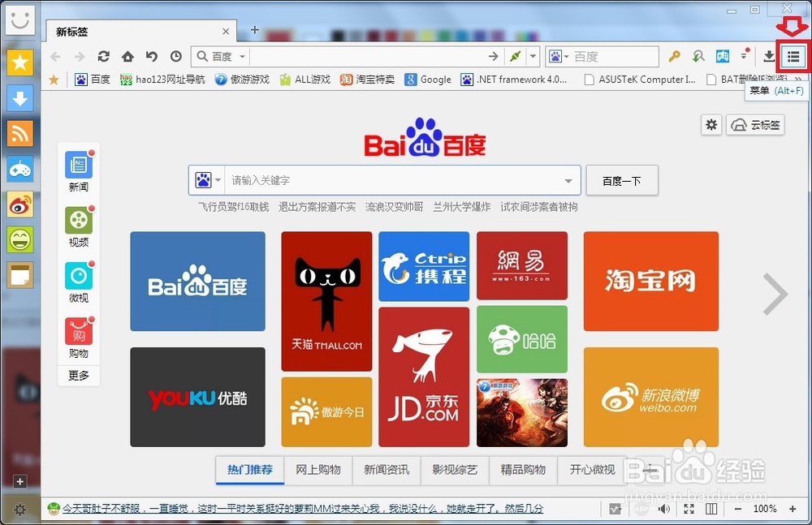The width and height of the screenshot is (812, 525).
Task: Expand the Baidu search suggestions dropdown arrow
Action: coord(566,179)
